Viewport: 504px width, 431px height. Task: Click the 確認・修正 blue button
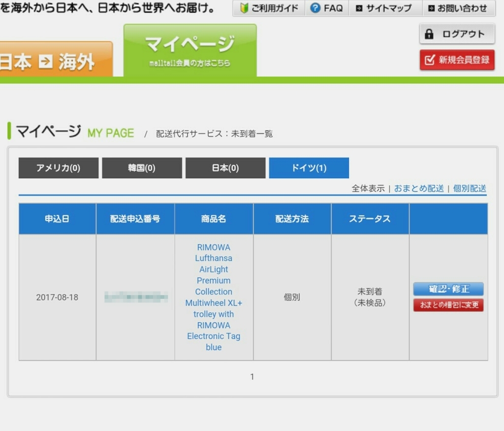pos(448,289)
